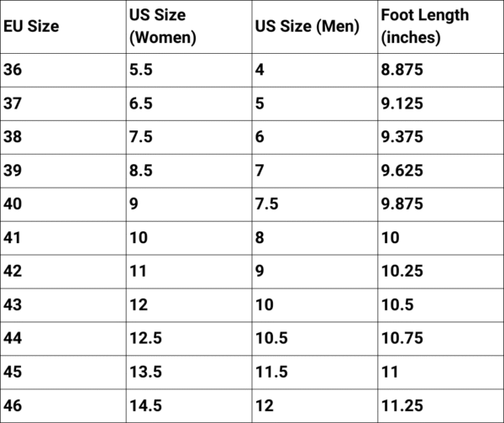Click the men's size 7.5 cell
This screenshot has width=504, height=423.
[266, 204]
